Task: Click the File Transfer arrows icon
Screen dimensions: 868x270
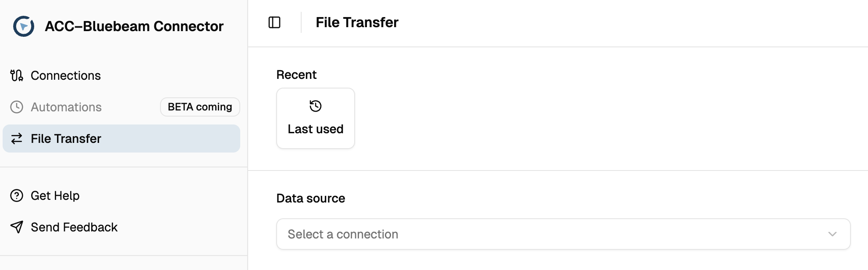Action: (17, 139)
